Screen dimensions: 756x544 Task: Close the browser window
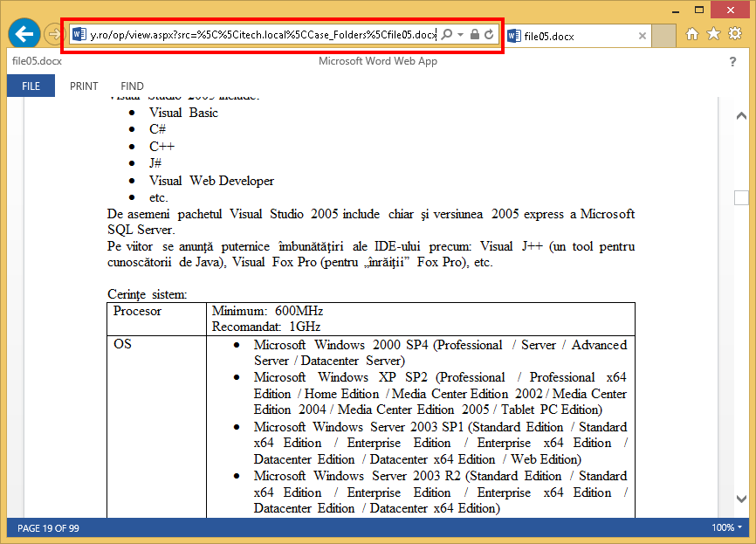[731, 10]
